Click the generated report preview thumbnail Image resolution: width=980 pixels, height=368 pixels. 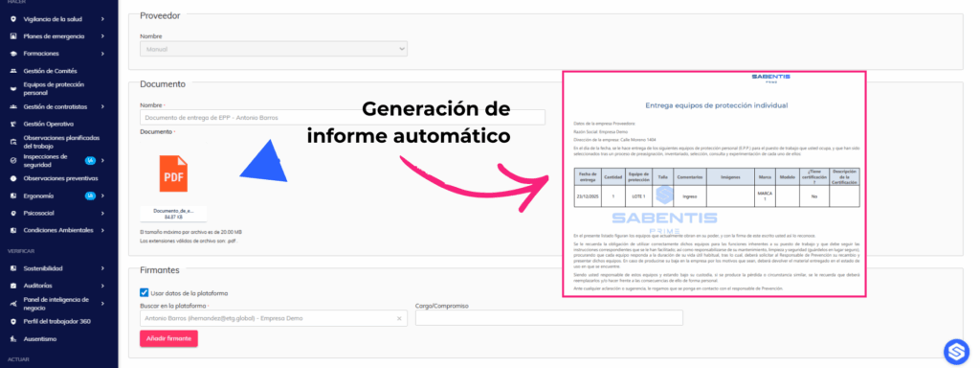click(714, 184)
